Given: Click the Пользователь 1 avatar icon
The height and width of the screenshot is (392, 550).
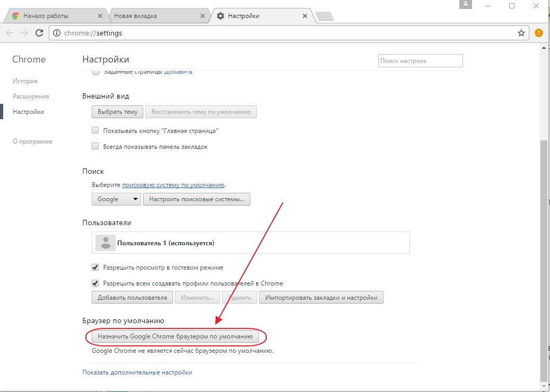Looking at the screenshot, I should point(106,243).
